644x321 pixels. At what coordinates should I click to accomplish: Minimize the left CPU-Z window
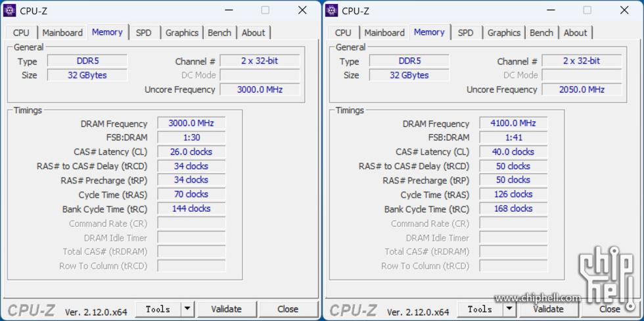point(228,11)
